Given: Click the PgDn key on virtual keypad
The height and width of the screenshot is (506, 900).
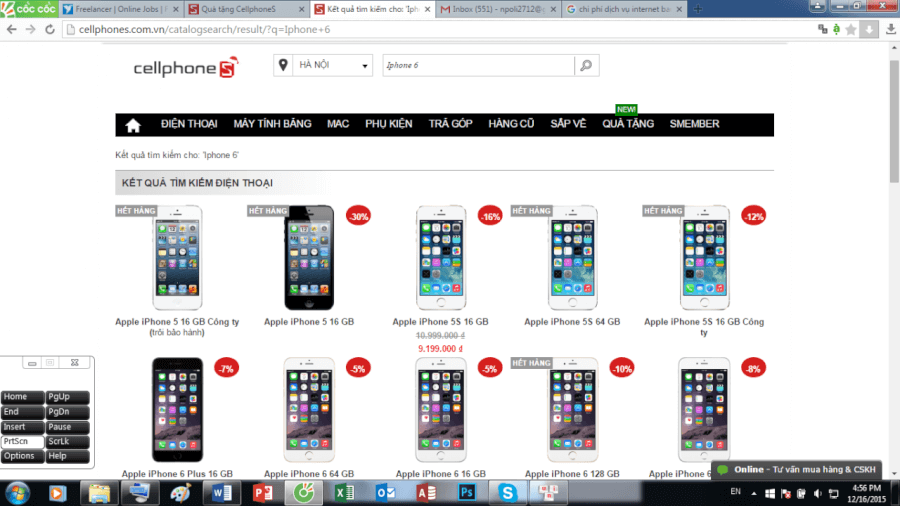Looking at the screenshot, I should (x=67, y=412).
